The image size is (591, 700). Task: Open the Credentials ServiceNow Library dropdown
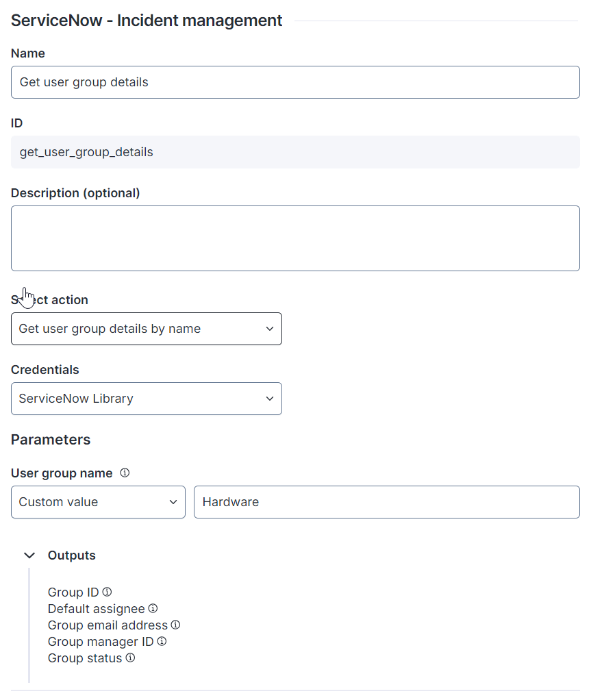point(147,399)
